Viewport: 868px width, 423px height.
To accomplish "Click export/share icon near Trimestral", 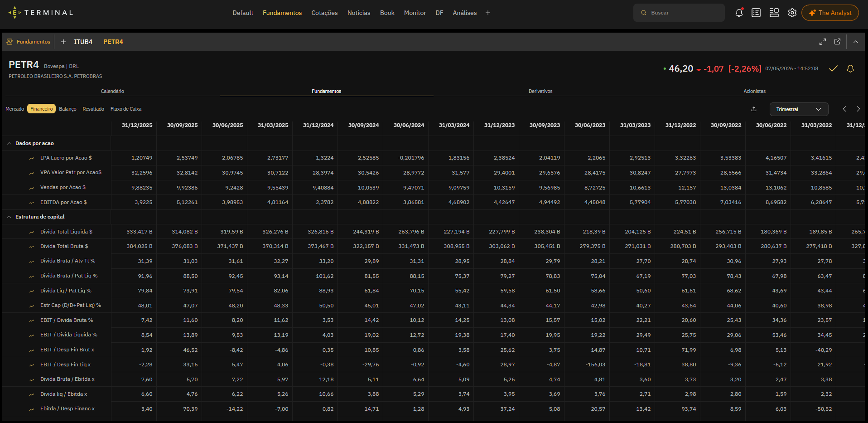I will click(754, 109).
